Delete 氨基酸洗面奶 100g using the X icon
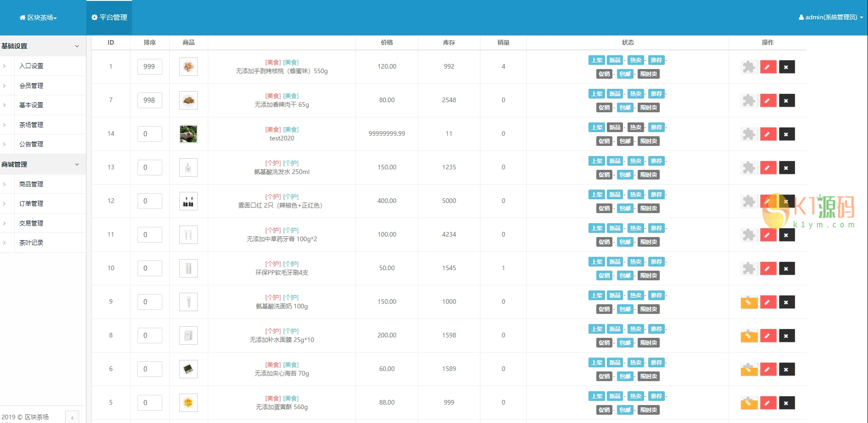This screenshot has width=868, height=423. 787,302
